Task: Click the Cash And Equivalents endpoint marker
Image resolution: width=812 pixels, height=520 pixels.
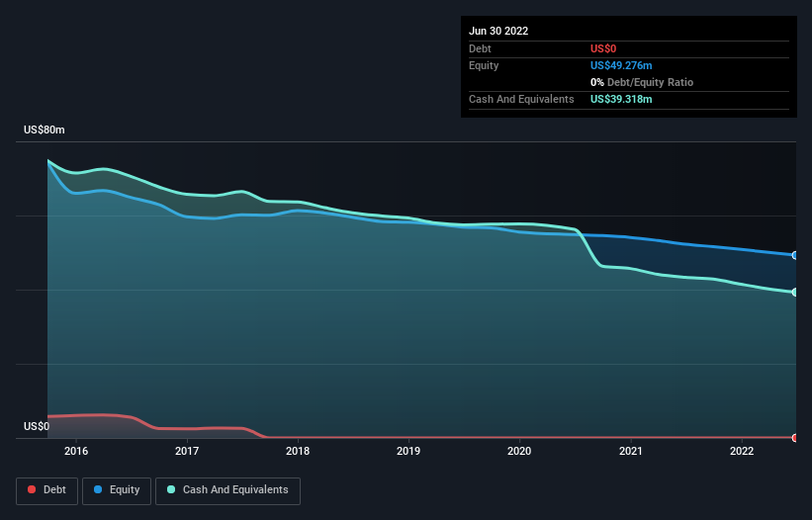Action: pyautogui.click(x=795, y=293)
